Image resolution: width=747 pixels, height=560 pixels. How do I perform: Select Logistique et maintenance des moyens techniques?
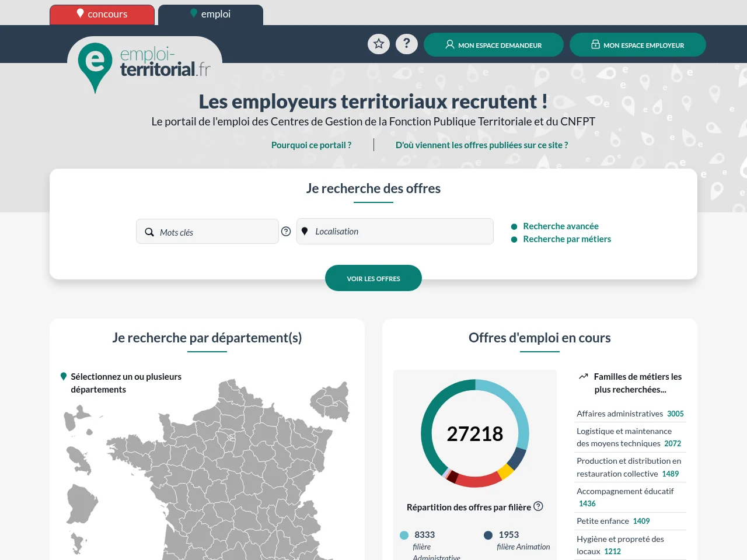(x=629, y=437)
